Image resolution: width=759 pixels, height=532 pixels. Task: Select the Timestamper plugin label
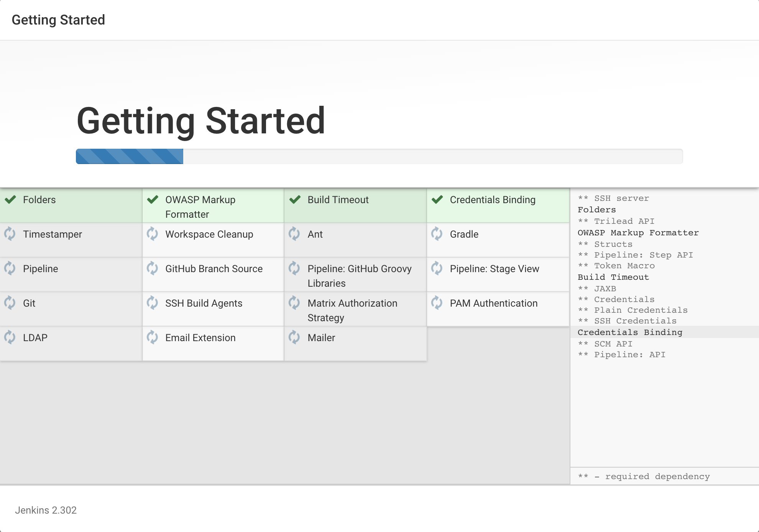click(x=53, y=234)
